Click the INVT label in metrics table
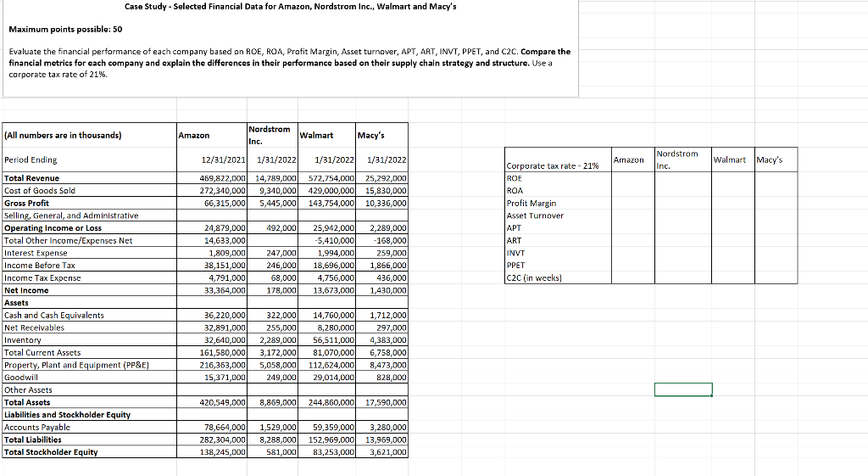This screenshot has width=868, height=476. coord(515,253)
